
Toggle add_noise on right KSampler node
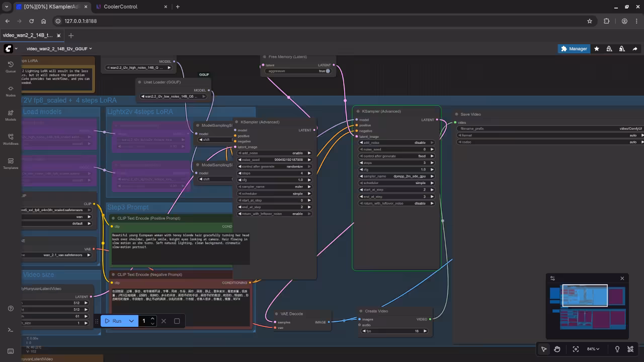[x=396, y=143]
